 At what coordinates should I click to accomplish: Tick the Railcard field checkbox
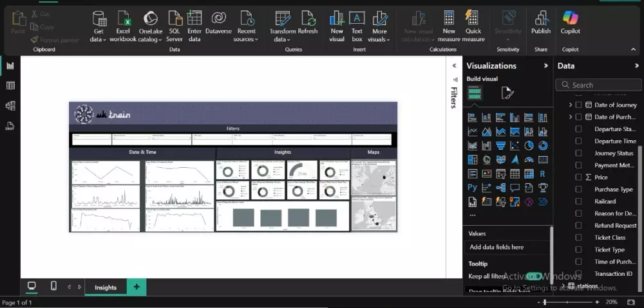[x=578, y=201]
